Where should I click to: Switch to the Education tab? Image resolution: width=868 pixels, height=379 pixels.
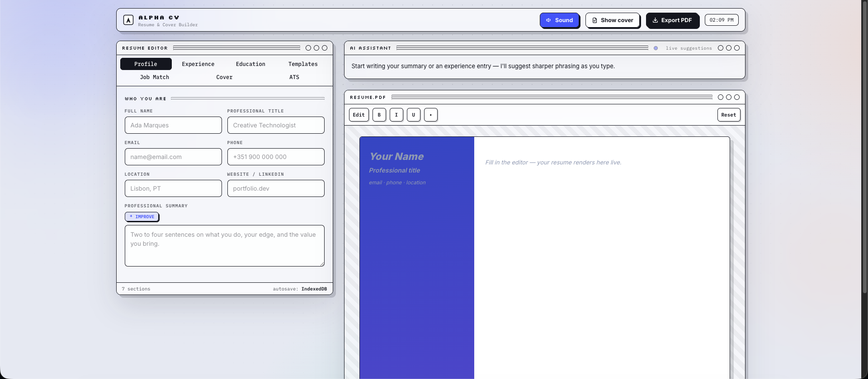(250, 64)
